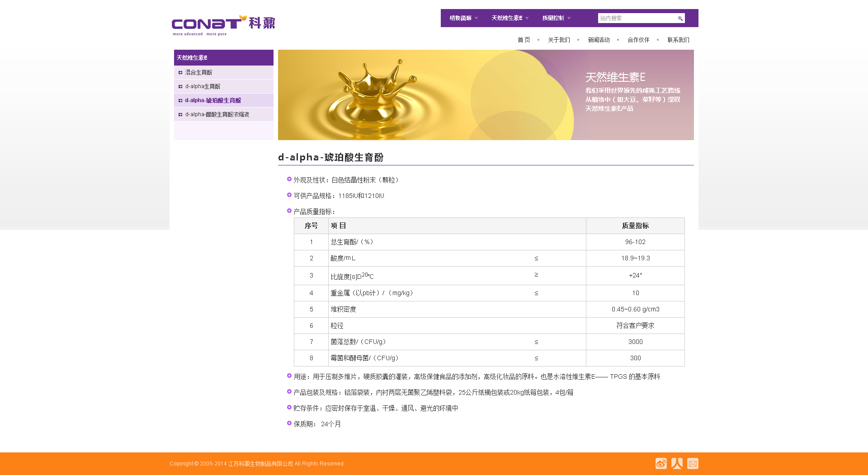This screenshot has width=868, height=475.
Task: Open the 新闻活动 menu item
Action: coord(599,40)
